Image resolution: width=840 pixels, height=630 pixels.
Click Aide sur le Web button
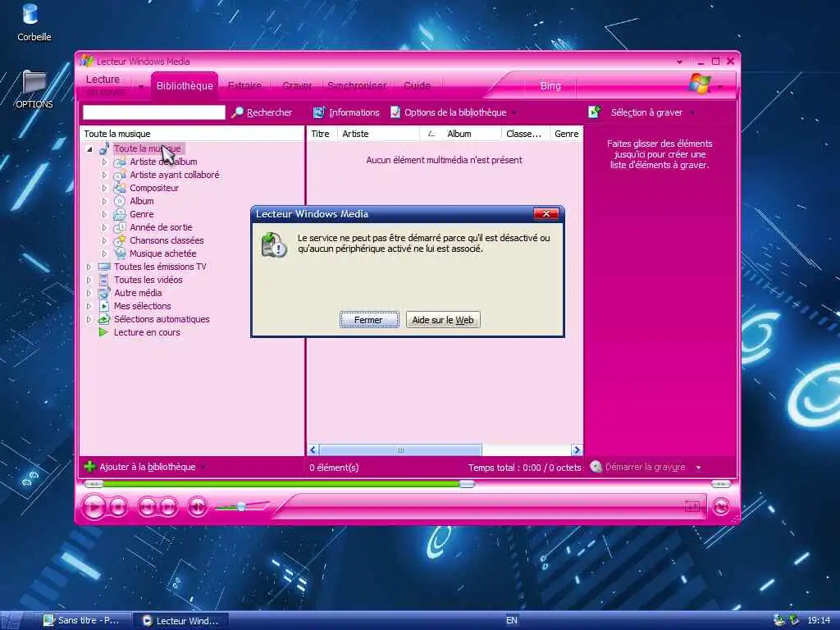point(442,320)
